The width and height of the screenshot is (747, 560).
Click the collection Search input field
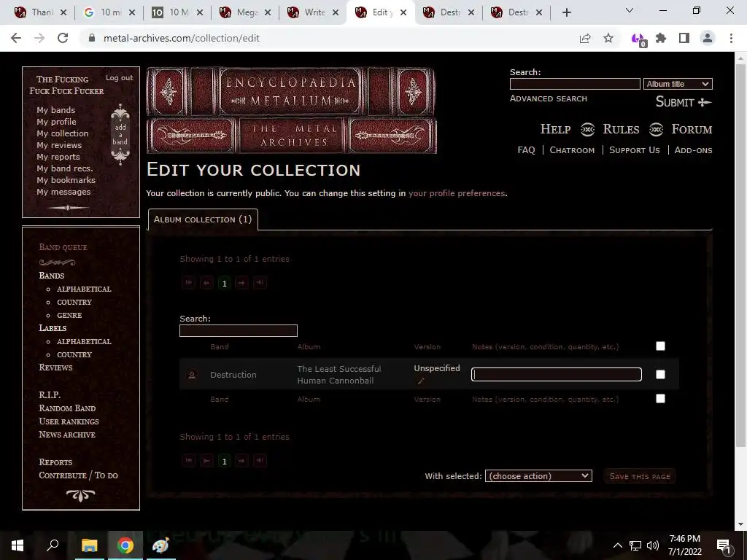click(x=239, y=330)
